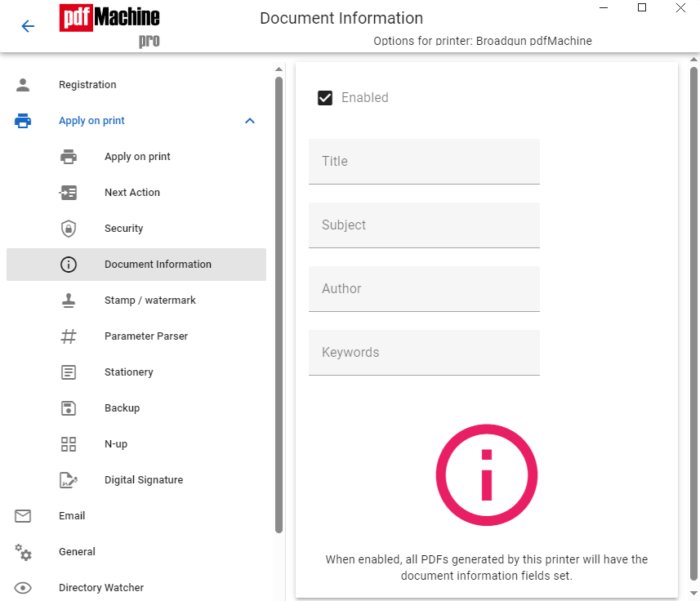Click the gray printer icon beside the Apply on print sub-item
This screenshot has height=601, width=700.
[x=69, y=157]
